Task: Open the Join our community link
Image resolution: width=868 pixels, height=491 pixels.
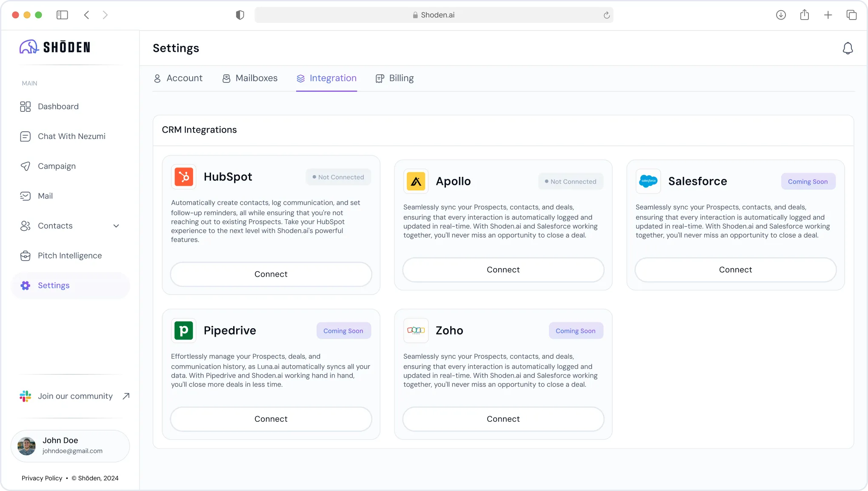Action: coord(74,396)
